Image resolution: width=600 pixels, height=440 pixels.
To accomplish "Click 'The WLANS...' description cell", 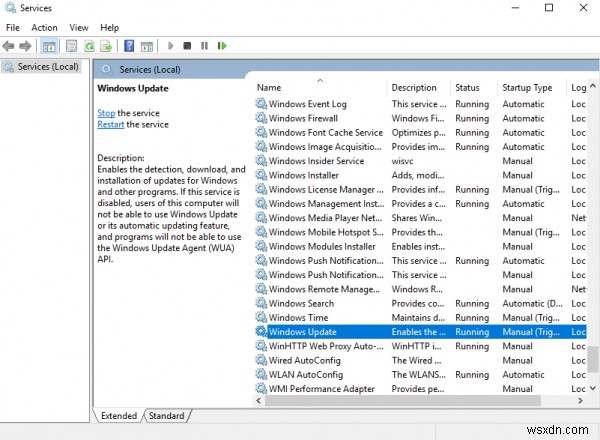I will 418,374.
